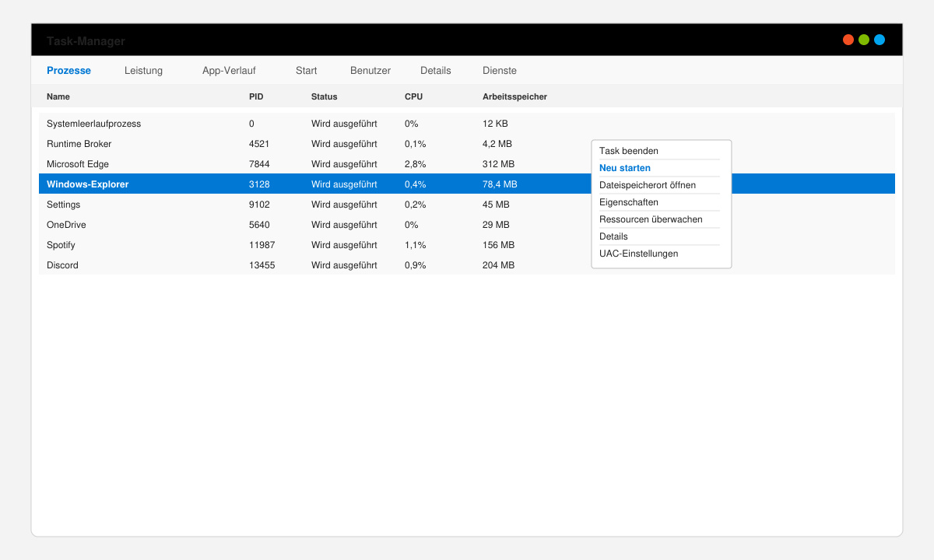Image resolution: width=934 pixels, height=560 pixels.
Task: Click PID 3128 cell
Action: click(259, 184)
